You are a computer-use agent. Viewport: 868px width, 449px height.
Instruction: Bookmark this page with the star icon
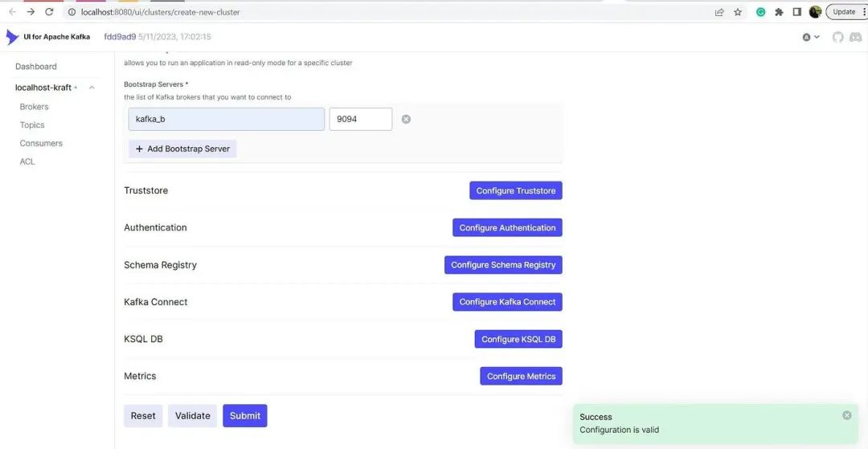point(737,11)
